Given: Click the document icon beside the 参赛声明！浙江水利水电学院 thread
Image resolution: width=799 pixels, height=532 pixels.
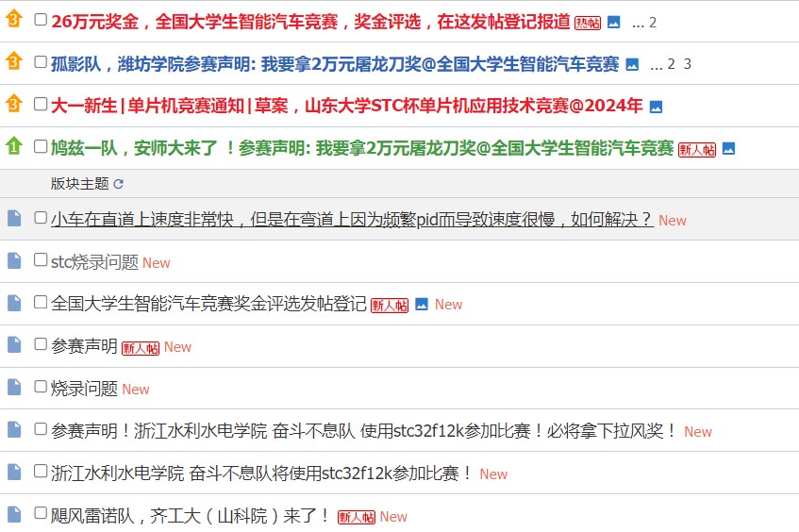Looking at the screenshot, I should click(14, 429).
